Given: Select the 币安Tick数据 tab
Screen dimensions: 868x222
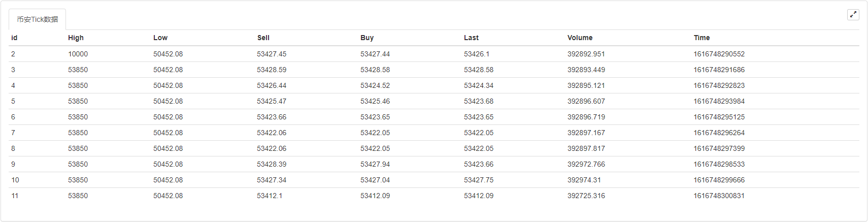Looking at the screenshot, I should point(37,19).
